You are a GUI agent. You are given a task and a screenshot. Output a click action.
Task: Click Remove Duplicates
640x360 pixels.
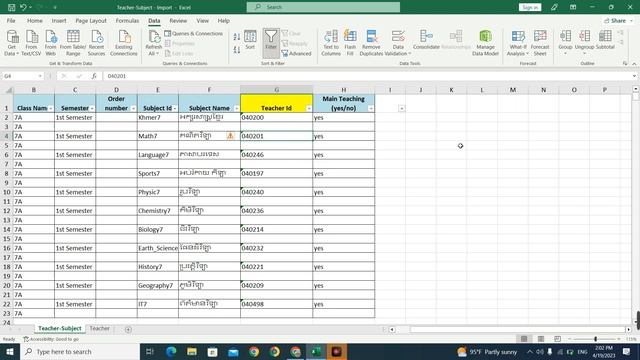[371, 42]
